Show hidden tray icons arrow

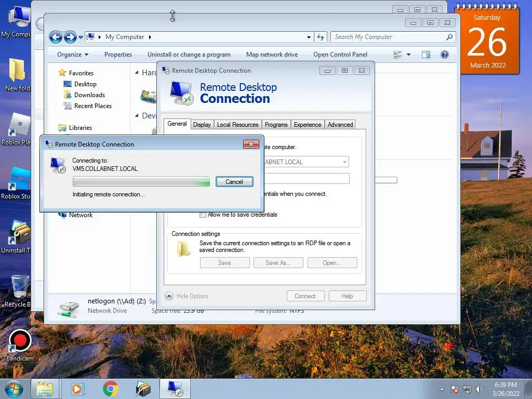[x=442, y=389]
